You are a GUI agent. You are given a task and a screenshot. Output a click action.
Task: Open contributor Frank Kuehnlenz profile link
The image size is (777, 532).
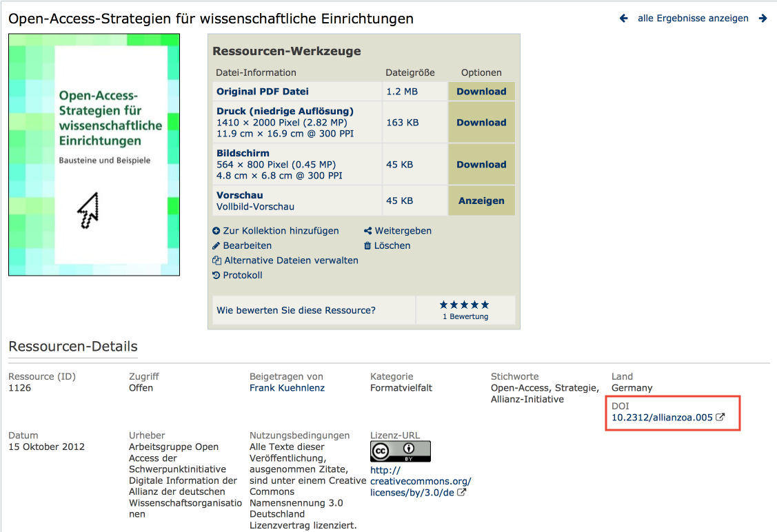287,388
